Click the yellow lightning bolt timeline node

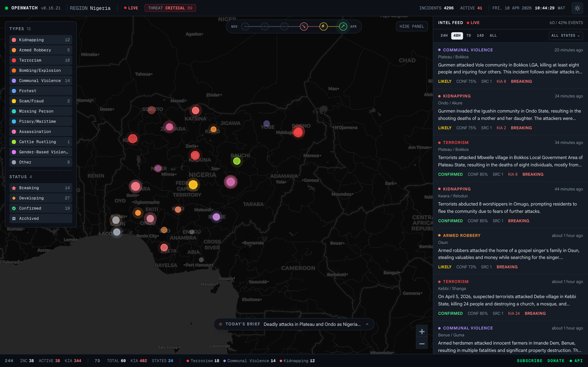[x=323, y=27]
